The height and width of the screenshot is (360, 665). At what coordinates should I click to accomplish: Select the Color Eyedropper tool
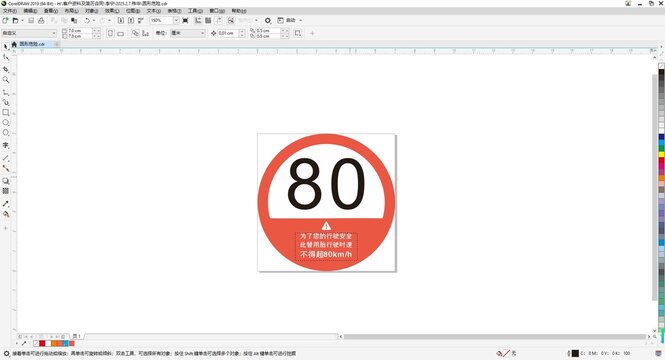(6, 204)
